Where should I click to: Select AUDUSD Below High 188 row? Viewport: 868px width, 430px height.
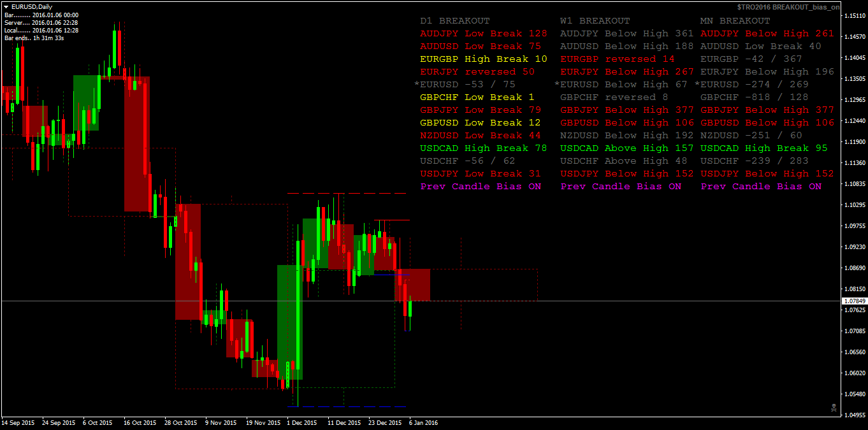[x=627, y=47]
